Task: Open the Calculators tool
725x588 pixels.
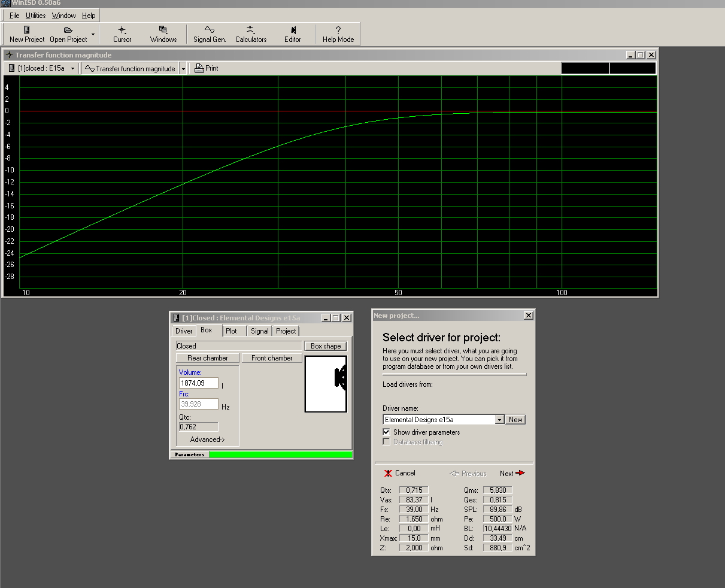Action: point(251,34)
